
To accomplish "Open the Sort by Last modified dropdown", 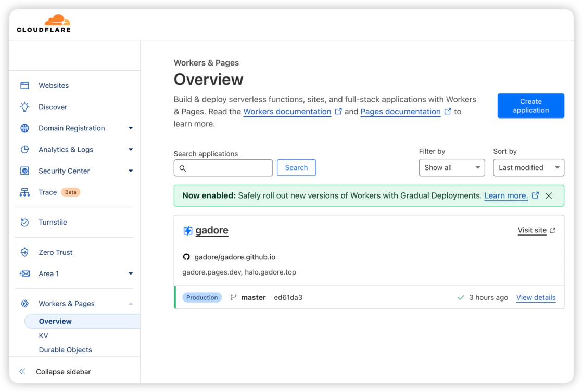I will click(x=528, y=168).
